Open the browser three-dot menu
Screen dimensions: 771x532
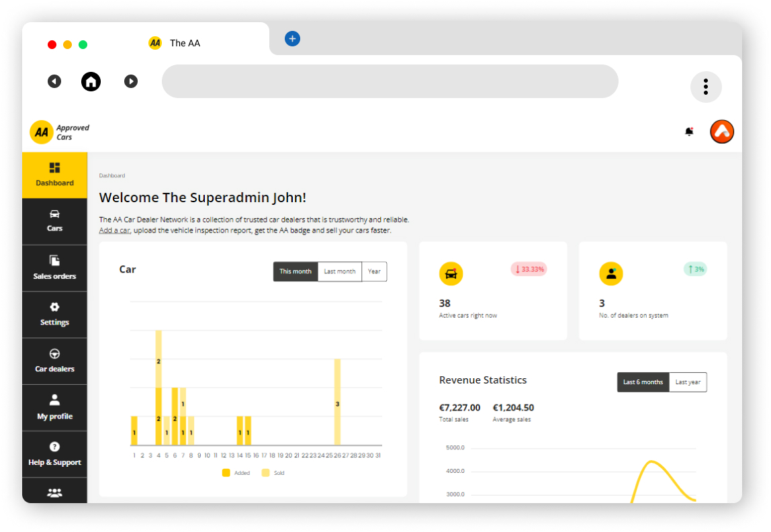[x=706, y=87]
